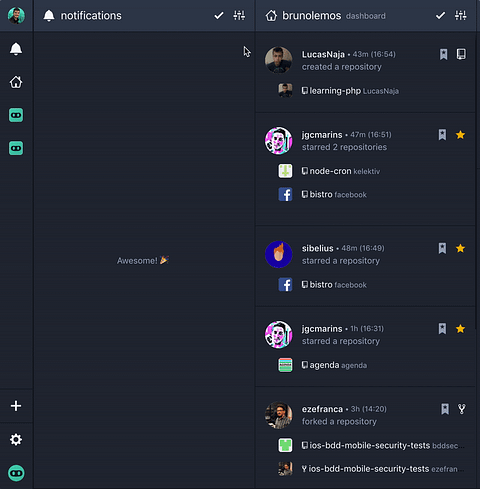
Task: Click the user avatar at sidebar top
Action: click(x=16, y=15)
